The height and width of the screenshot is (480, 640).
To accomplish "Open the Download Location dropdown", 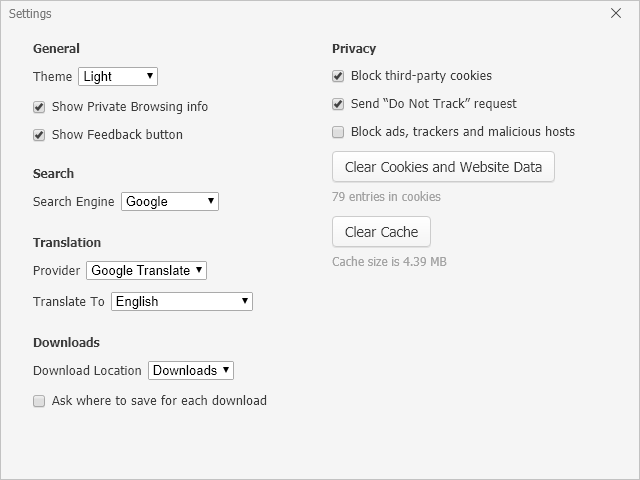I will [190, 370].
